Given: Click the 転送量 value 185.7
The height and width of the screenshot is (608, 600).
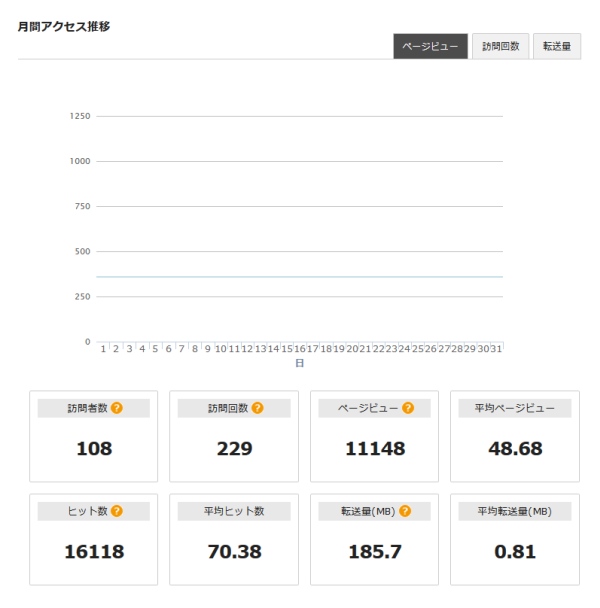Looking at the screenshot, I should click(x=375, y=552).
